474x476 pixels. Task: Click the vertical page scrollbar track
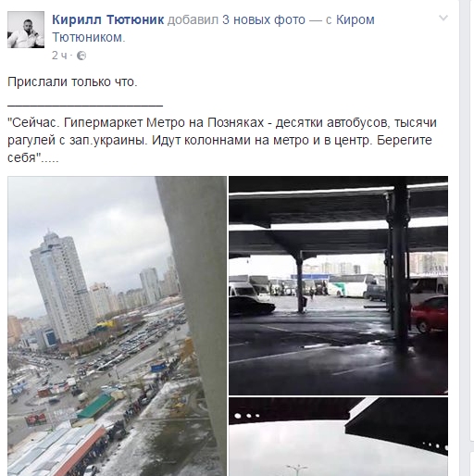(x=467, y=238)
